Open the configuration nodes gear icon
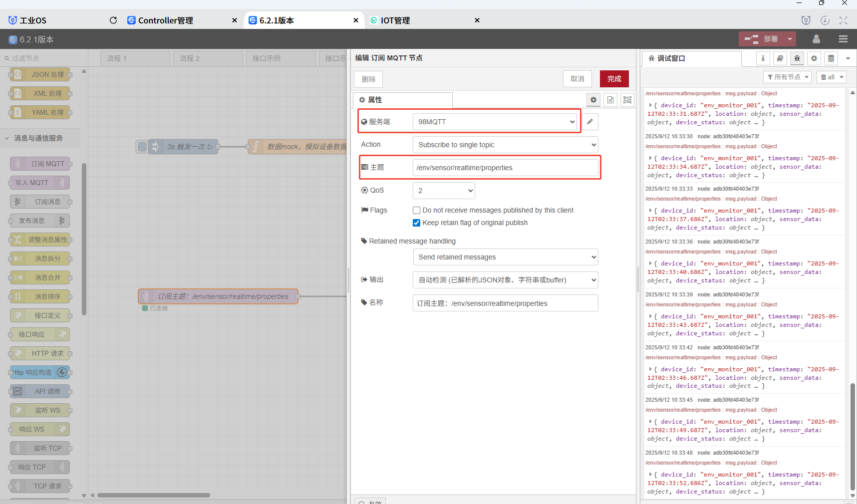The height and width of the screenshot is (504, 857). tap(814, 58)
